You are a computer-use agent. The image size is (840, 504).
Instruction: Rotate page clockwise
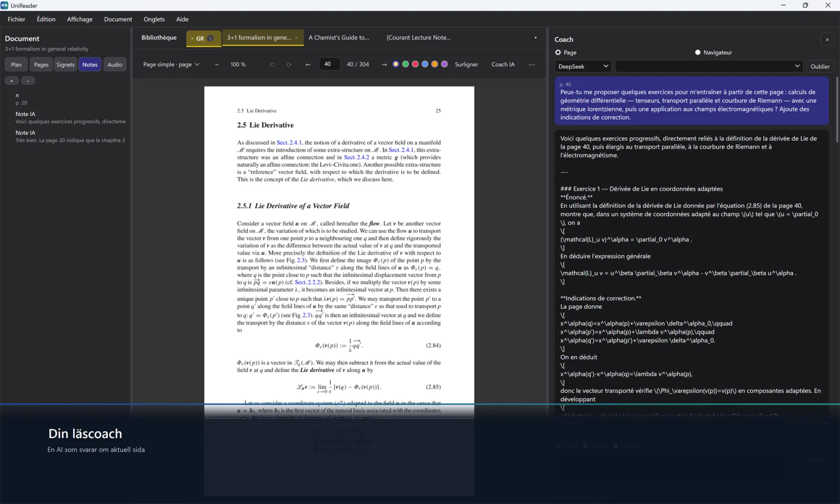coord(289,65)
